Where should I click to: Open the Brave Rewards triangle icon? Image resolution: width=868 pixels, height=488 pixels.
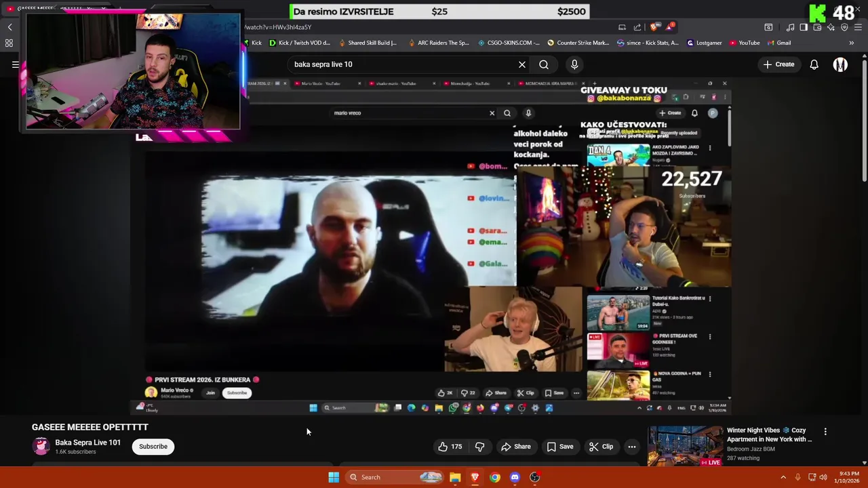tap(670, 27)
